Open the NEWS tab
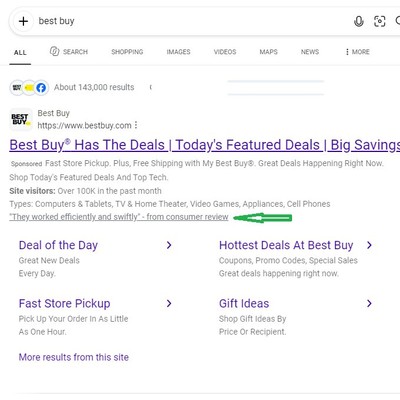 click(x=310, y=52)
